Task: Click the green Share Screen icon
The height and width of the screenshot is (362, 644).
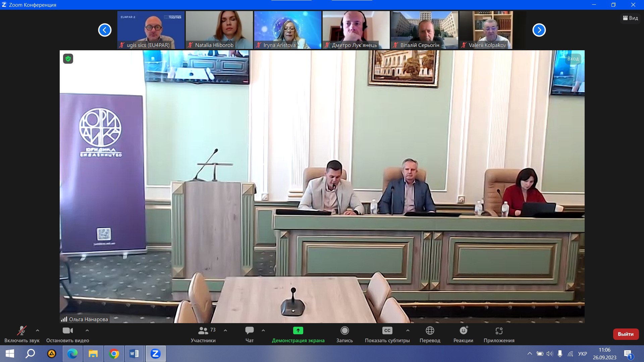Action: tap(298, 330)
